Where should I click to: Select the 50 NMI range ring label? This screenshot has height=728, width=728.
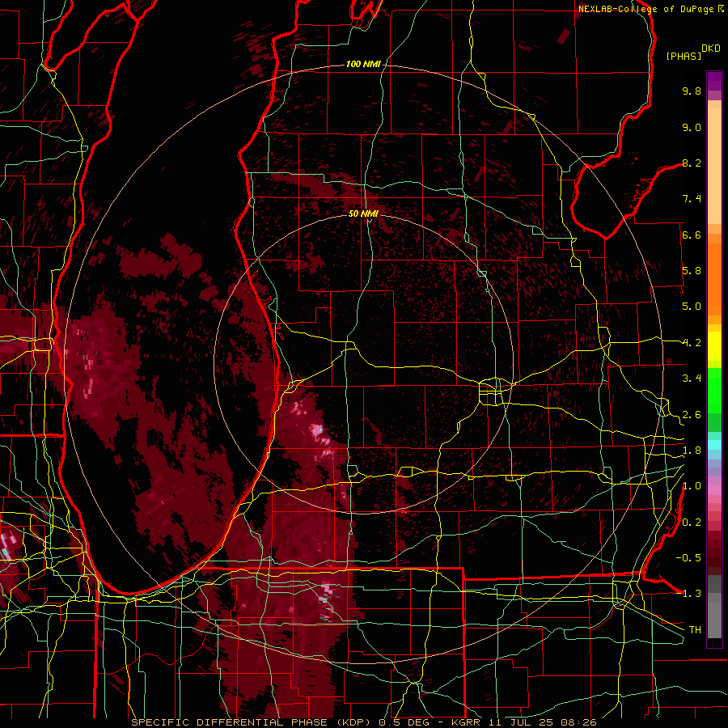pos(363,214)
